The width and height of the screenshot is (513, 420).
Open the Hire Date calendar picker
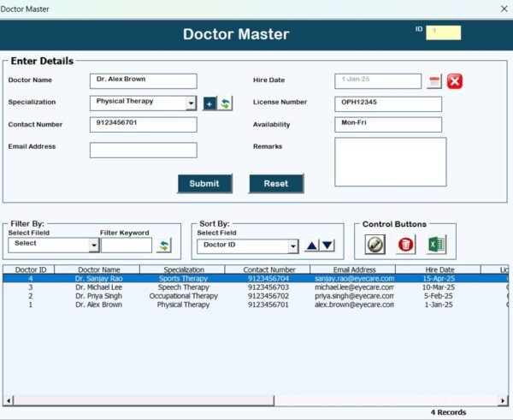(434, 81)
